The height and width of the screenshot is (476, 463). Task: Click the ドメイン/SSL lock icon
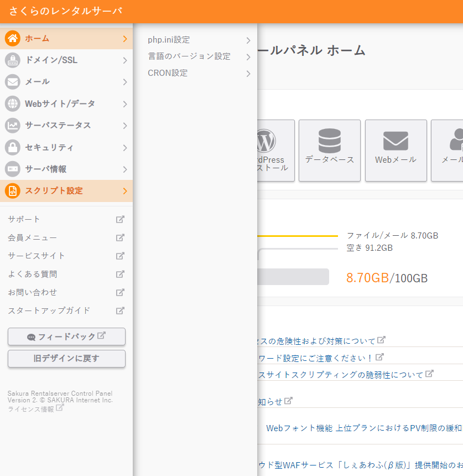click(x=12, y=60)
